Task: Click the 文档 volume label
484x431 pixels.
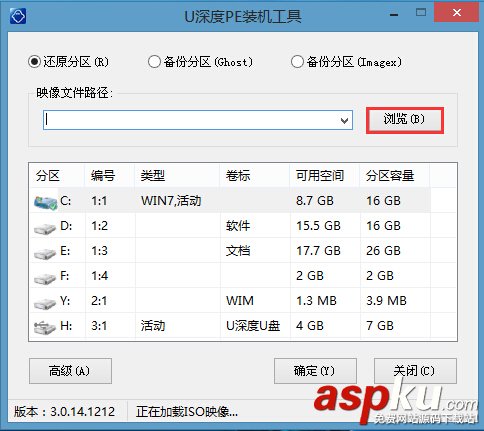Action: [238, 251]
